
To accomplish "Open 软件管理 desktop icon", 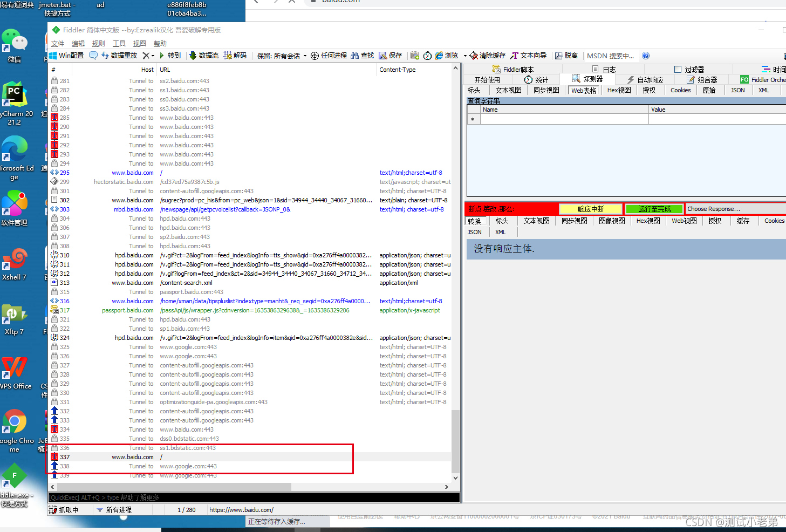I will [15, 208].
